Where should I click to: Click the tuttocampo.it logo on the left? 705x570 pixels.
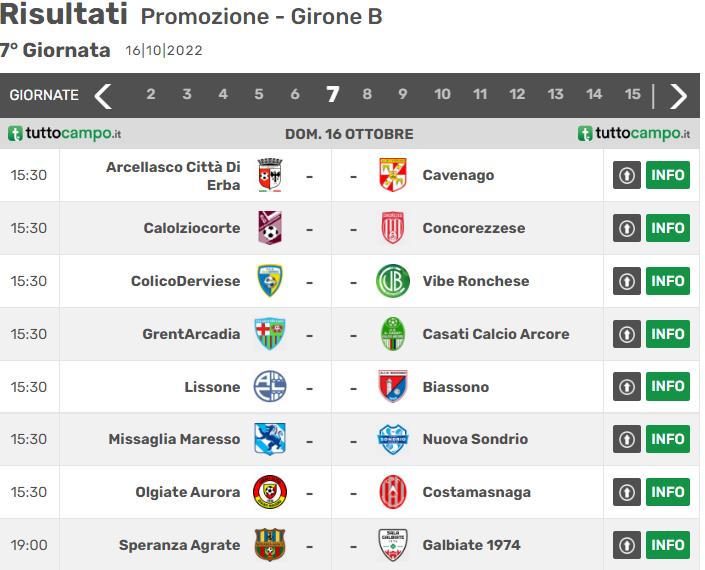point(65,133)
